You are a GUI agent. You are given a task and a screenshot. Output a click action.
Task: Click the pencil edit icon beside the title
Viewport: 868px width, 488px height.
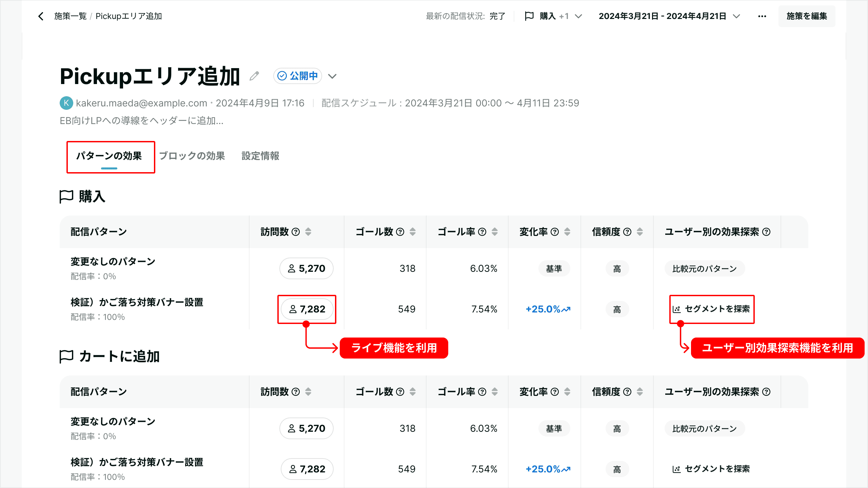pos(254,76)
